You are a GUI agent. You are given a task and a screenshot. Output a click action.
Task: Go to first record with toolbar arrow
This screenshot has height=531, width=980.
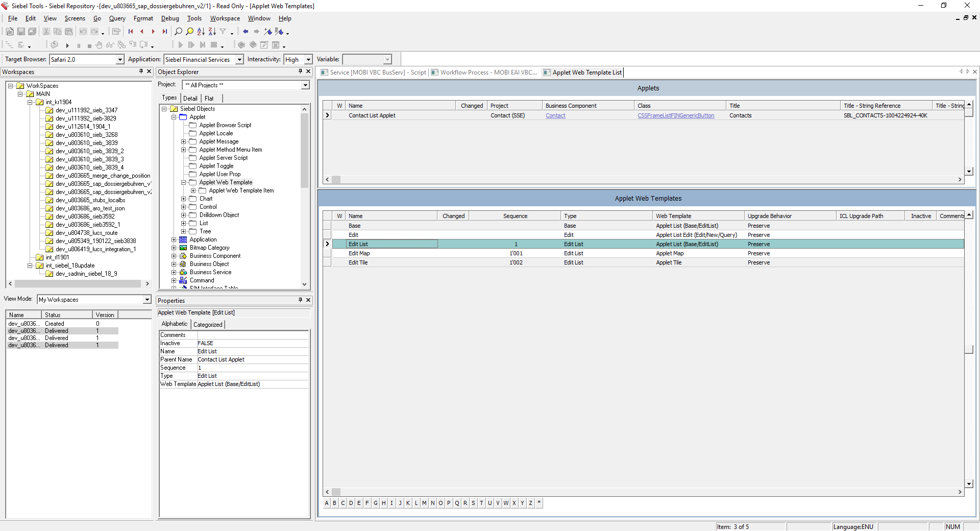pyautogui.click(x=131, y=32)
